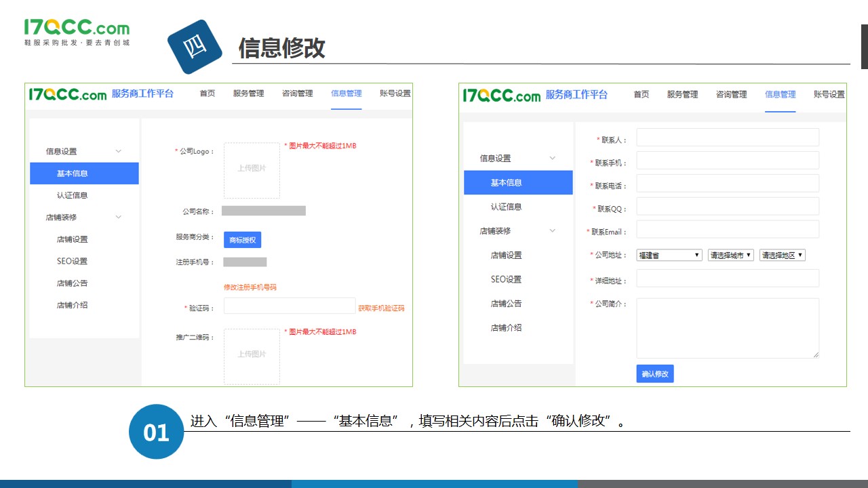This screenshot has width=868, height=488.
Task: Click the 验证码 input field
Action: [289, 306]
